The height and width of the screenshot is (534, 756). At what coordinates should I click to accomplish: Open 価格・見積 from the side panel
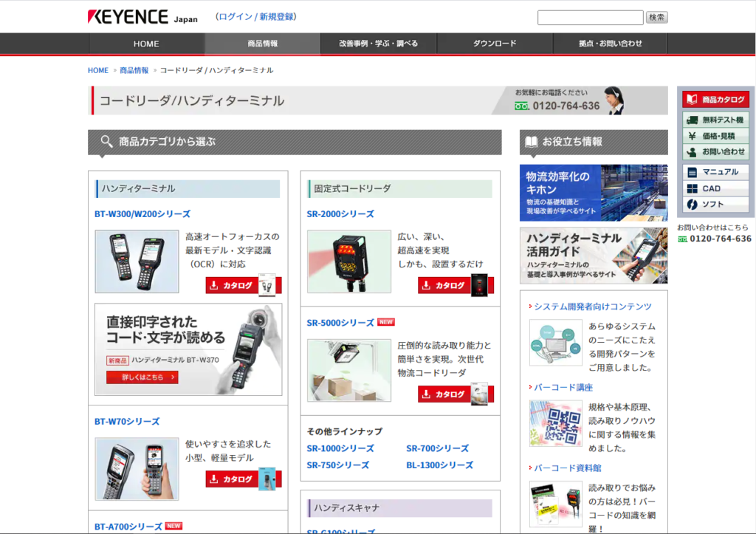pyautogui.click(x=715, y=136)
